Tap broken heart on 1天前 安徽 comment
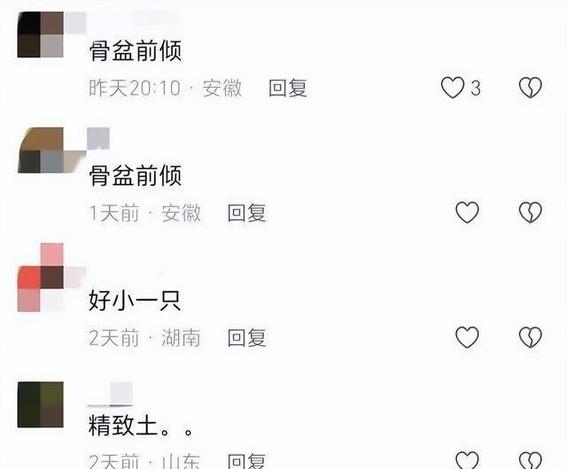 [x=530, y=212]
